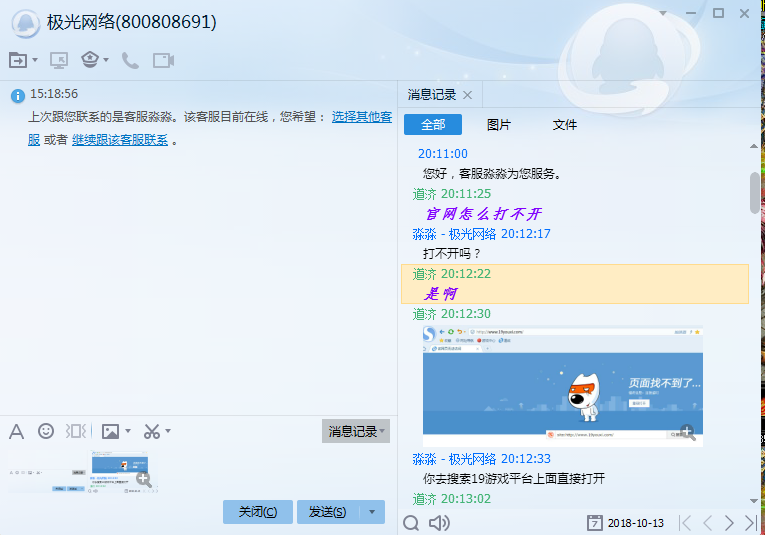
Task: Click the 选择其他客服 link
Action: 361,116
